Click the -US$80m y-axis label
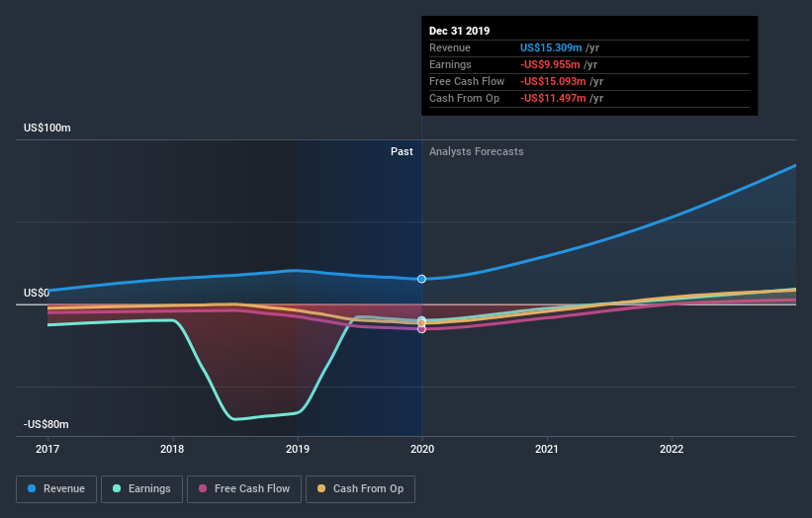 (46, 424)
